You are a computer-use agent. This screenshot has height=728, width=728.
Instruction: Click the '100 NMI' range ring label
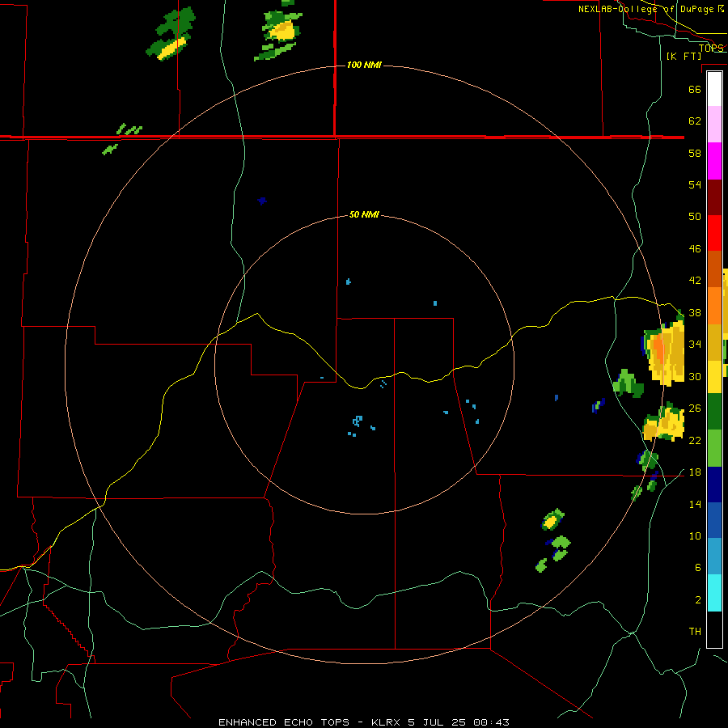364,65
